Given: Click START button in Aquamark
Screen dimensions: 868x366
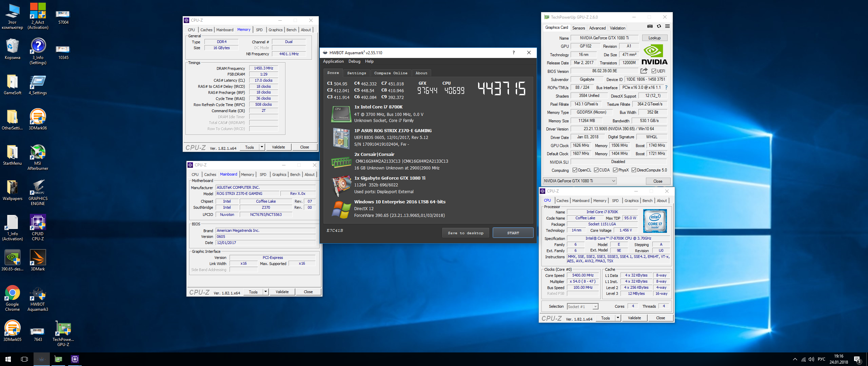Looking at the screenshot, I should tap(513, 233).
